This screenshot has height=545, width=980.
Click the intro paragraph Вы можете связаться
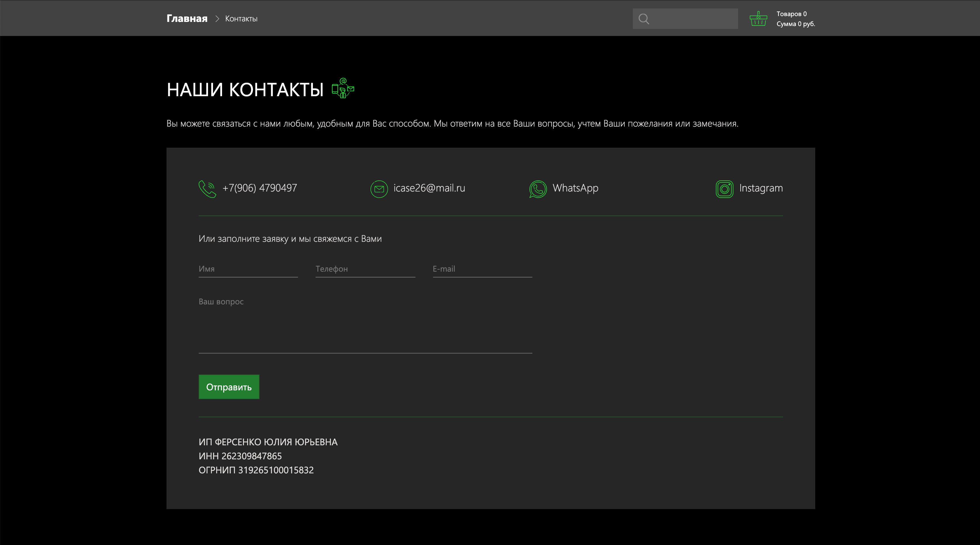[x=452, y=124]
